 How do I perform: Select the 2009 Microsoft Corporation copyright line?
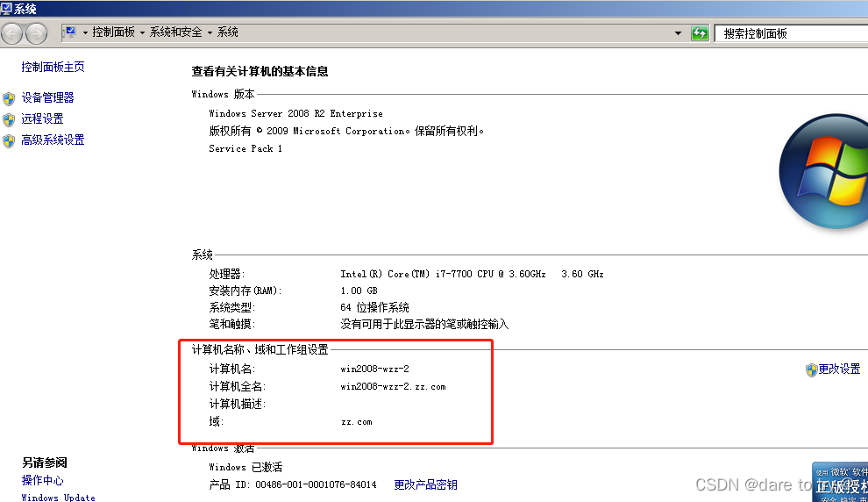pyautogui.click(x=346, y=132)
